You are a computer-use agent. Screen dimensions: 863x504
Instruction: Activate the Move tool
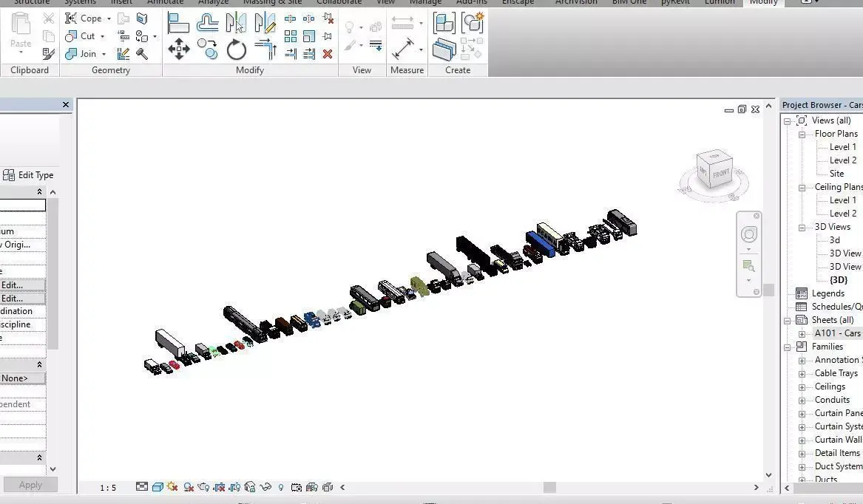click(x=179, y=49)
